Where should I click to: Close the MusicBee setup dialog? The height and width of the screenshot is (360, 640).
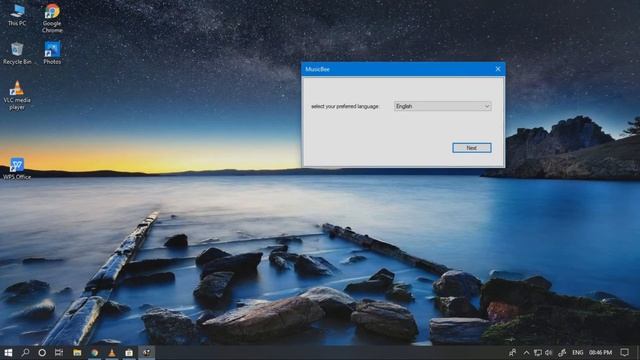(498, 69)
